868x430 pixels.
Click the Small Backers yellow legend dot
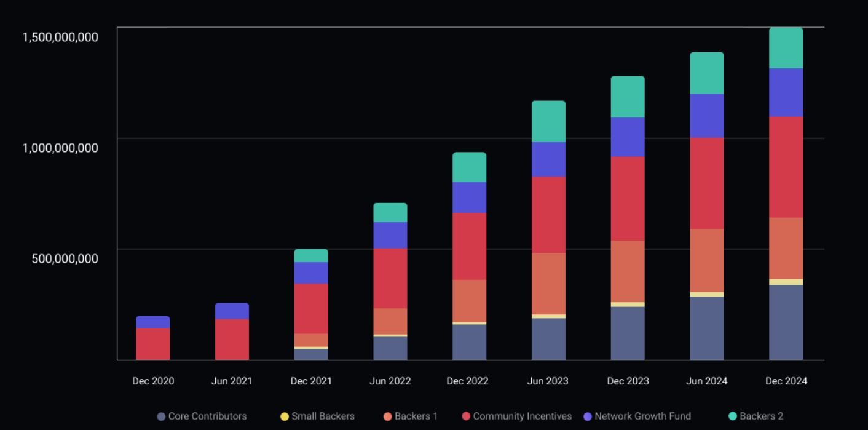285,416
